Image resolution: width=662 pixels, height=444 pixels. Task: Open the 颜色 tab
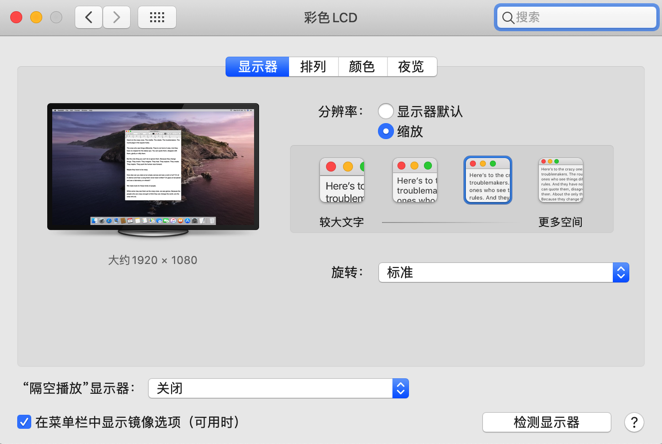coord(362,67)
